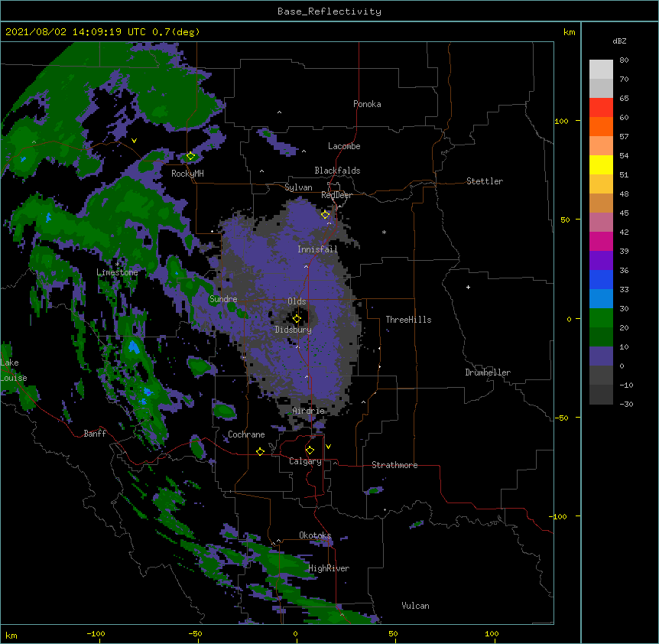Click the yellow diamond marker above Calgary label
This screenshot has width=659, height=644.
(310, 450)
